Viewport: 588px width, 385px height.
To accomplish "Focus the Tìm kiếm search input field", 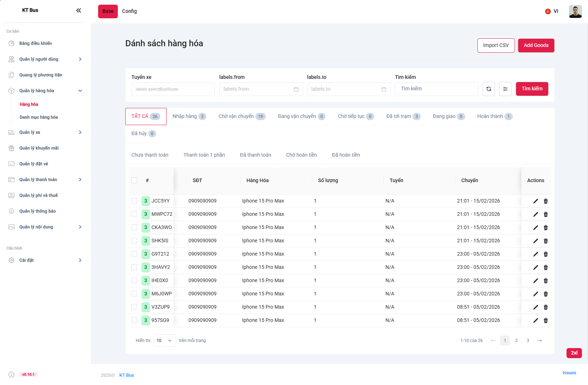I will pyautogui.click(x=436, y=89).
